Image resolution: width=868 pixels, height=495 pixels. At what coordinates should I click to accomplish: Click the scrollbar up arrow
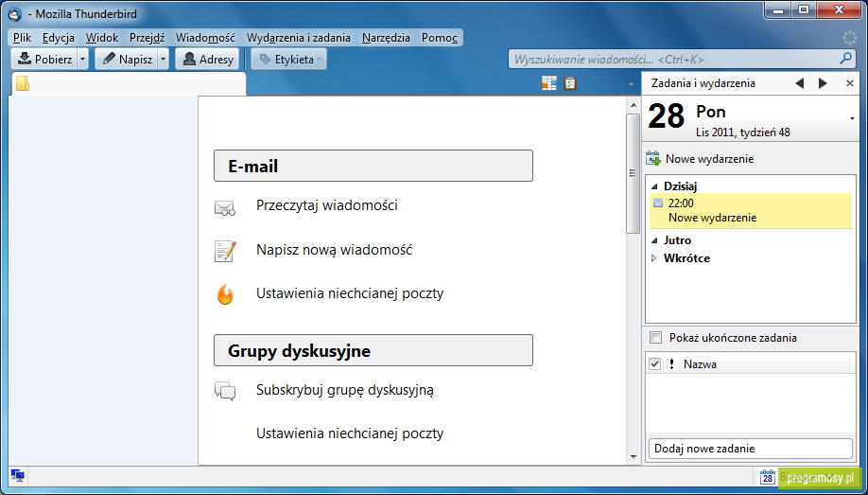coord(634,105)
